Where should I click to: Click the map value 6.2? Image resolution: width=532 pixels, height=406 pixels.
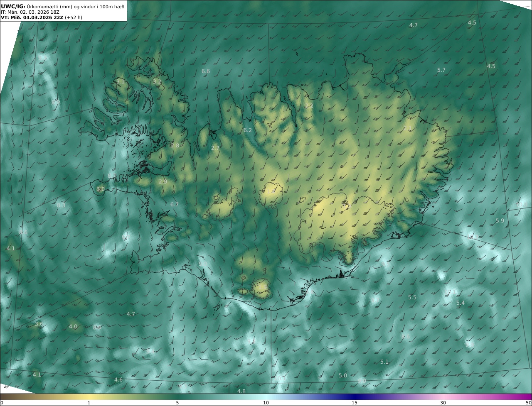pos(248,130)
